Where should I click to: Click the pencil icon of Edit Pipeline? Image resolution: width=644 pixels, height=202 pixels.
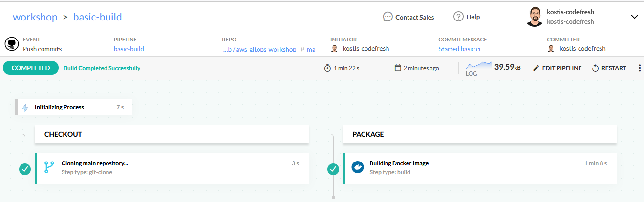click(x=536, y=68)
